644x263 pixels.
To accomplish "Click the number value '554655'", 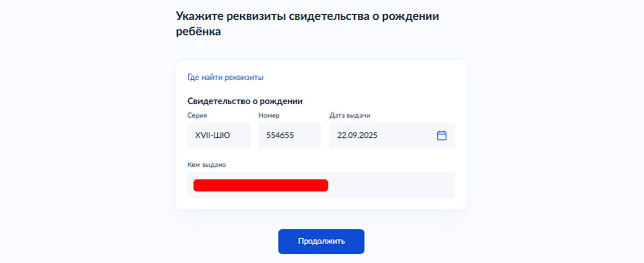I will [x=280, y=136].
